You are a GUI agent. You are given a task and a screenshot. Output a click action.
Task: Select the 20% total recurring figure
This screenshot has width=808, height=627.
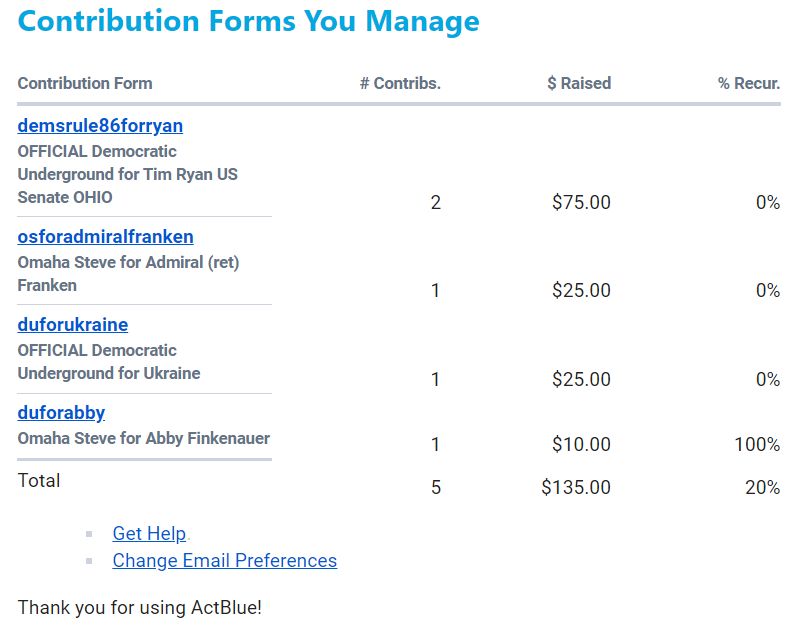coord(762,488)
